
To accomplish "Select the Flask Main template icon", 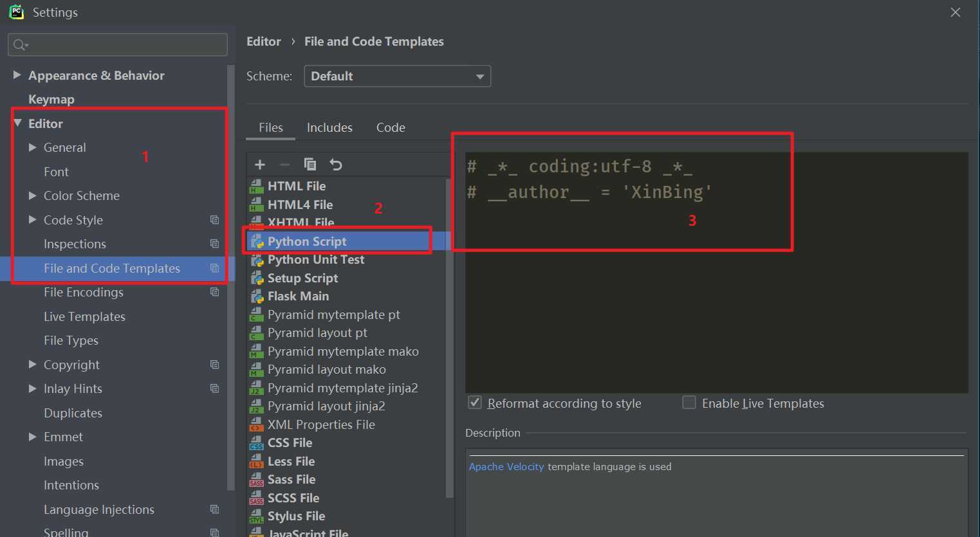I will click(x=257, y=296).
